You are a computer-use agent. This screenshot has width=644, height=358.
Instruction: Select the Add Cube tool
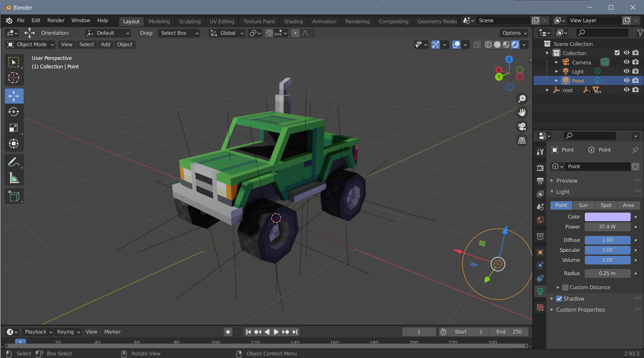[14, 196]
